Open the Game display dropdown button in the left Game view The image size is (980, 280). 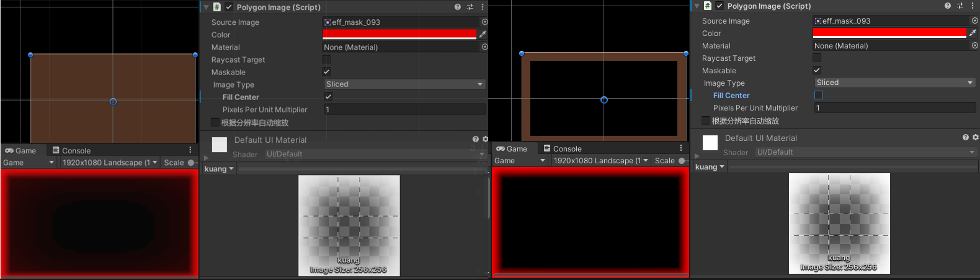click(x=29, y=163)
